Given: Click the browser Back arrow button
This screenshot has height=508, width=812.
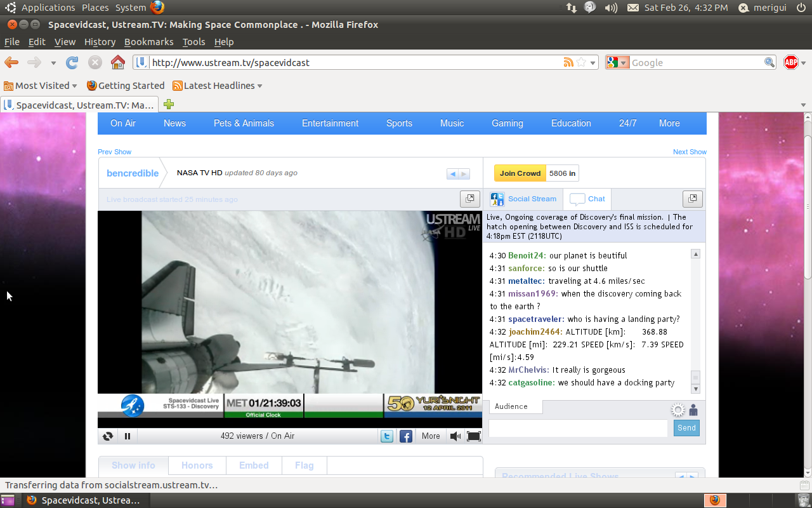Looking at the screenshot, I should (x=11, y=62).
